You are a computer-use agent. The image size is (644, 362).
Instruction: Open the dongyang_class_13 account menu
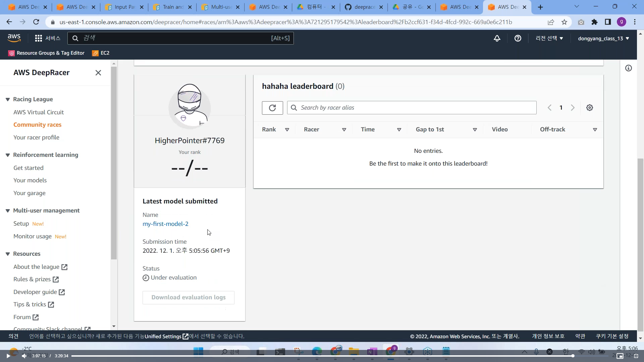point(603,39)
